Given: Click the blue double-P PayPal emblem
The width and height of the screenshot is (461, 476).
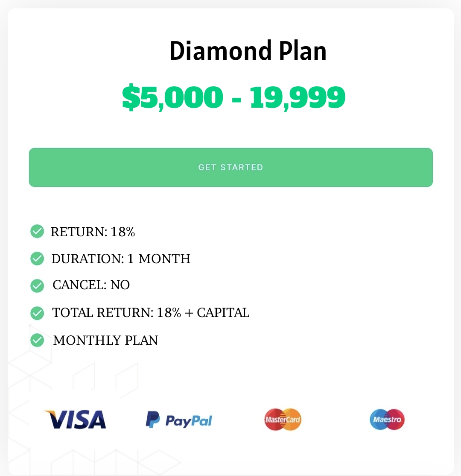Looking at the screenshot, I should 153,420.
